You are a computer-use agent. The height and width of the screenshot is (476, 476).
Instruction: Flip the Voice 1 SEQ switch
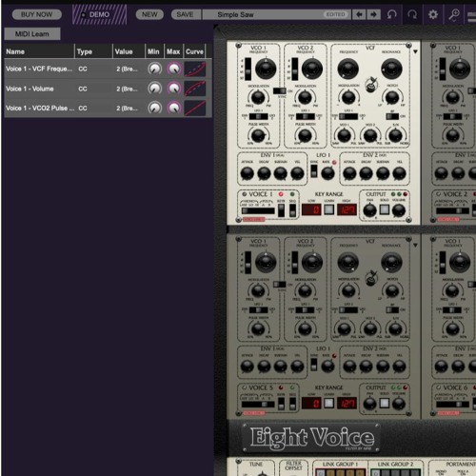coord(292,210)
